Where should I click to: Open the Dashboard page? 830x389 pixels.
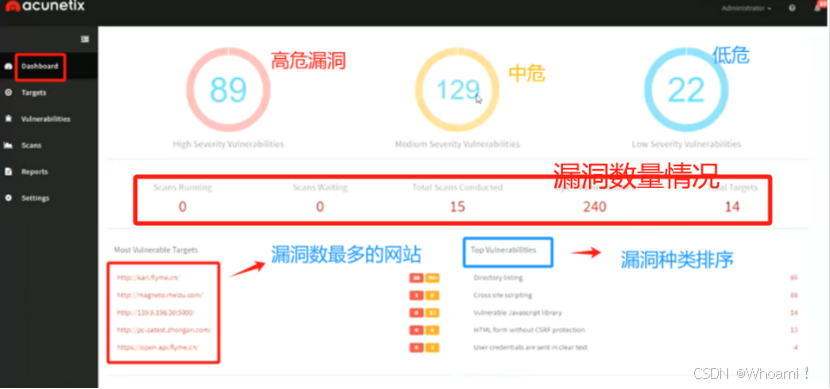point(40,67)
